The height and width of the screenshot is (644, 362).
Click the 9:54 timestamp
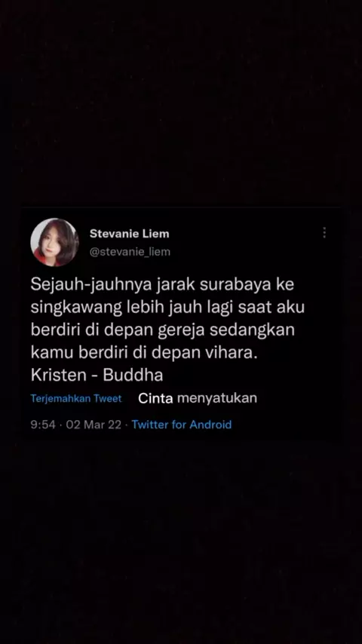(43, 425)
